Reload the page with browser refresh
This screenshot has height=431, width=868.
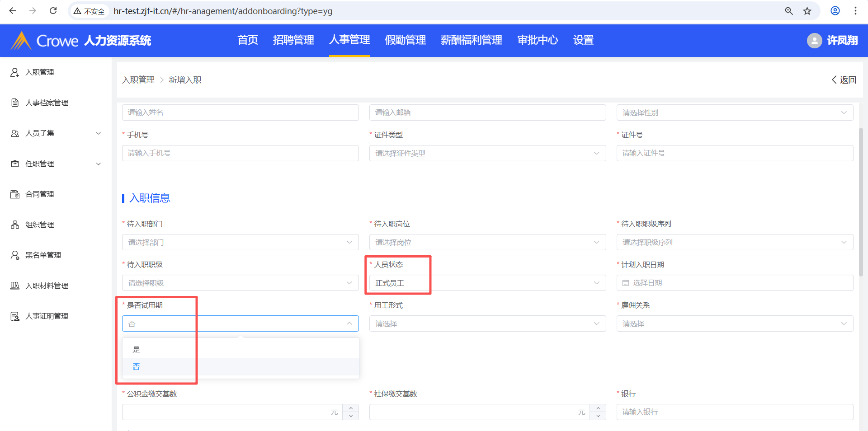coord(53,11)
